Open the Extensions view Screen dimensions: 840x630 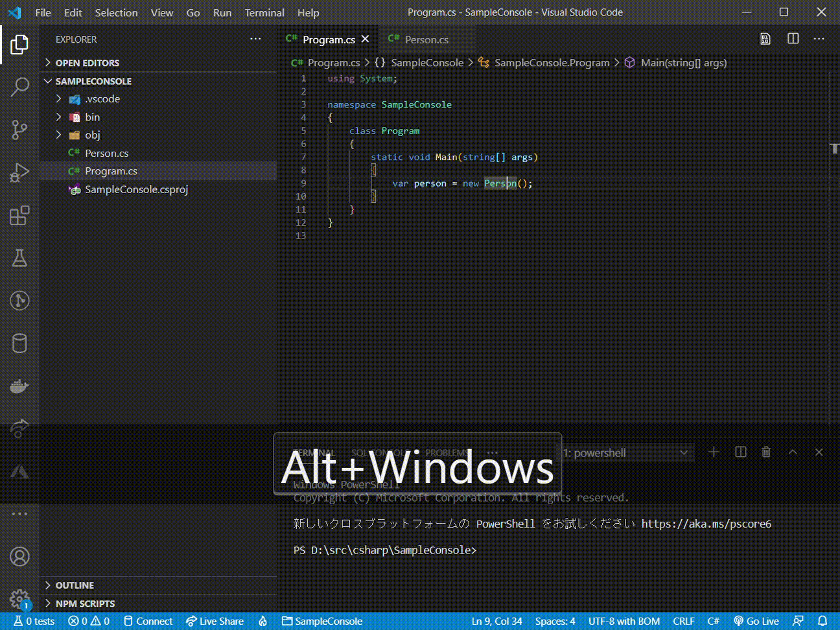coord(19,215)
